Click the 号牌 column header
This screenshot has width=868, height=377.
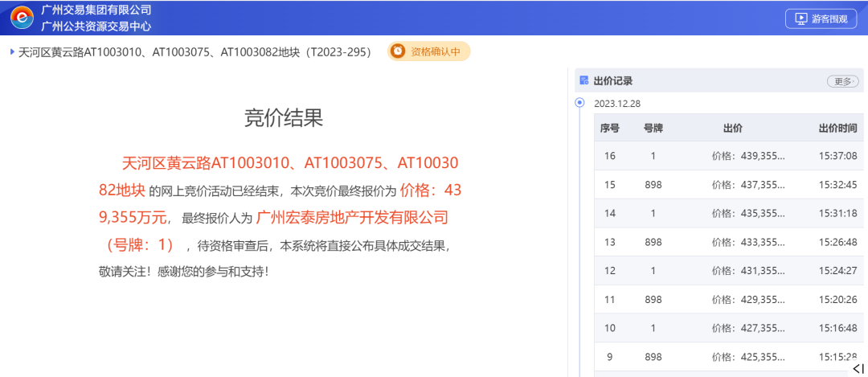[x=653, y=129]
